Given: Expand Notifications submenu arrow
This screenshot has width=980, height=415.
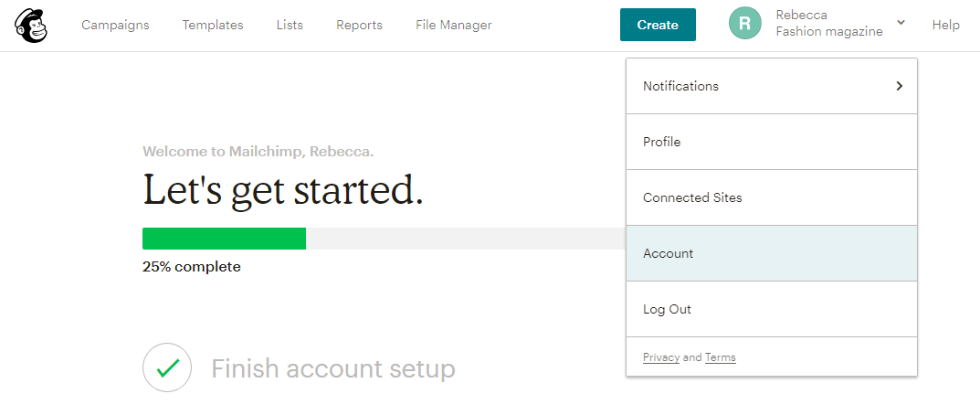Looking at the screenshot, I should click(900, 86).
